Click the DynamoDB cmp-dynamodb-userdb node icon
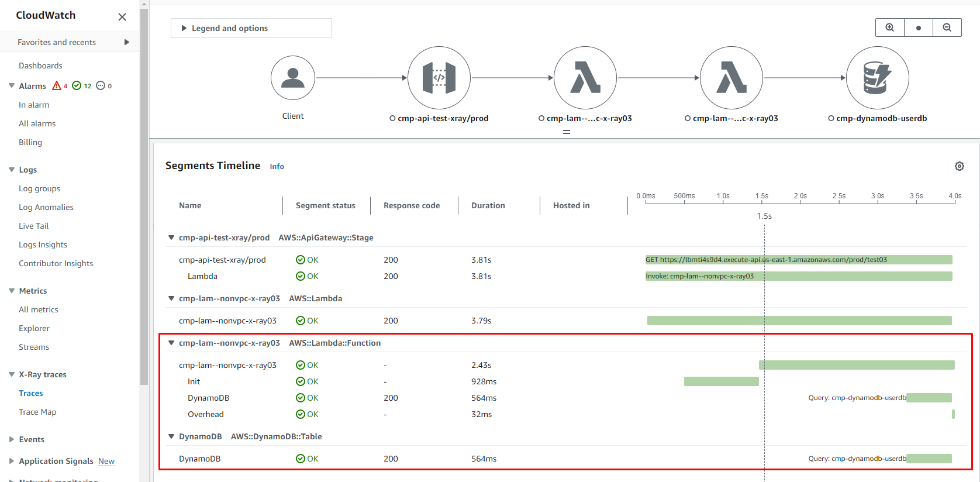Viewport: 980px width, 482px height. (x=877, y=78)
